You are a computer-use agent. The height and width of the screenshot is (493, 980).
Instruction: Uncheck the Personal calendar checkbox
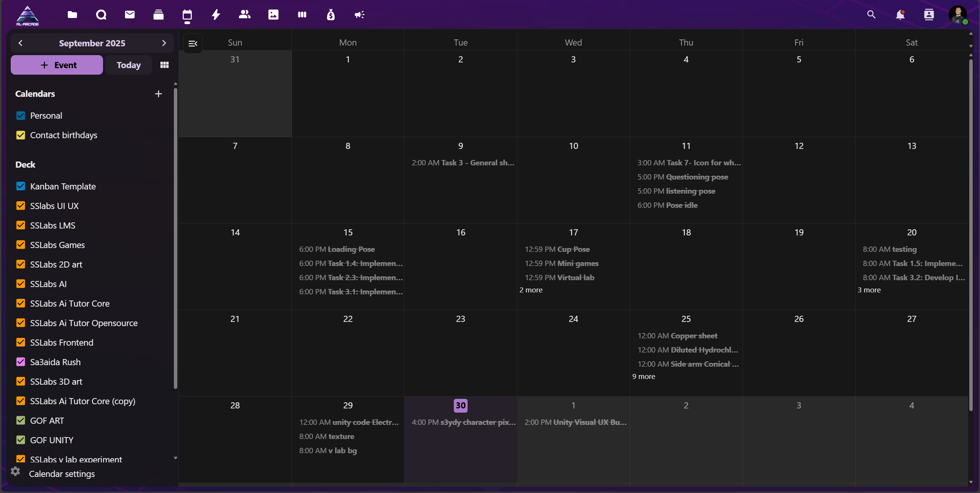(21, 116)
